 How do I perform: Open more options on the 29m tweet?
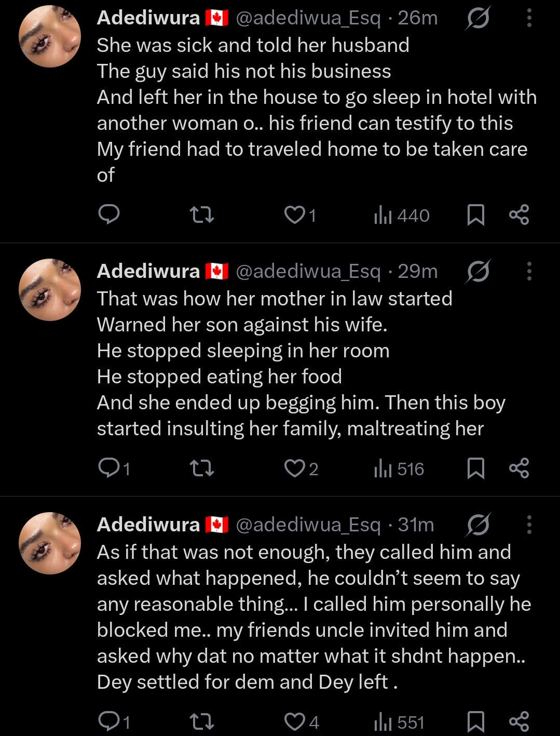(529, 271)
